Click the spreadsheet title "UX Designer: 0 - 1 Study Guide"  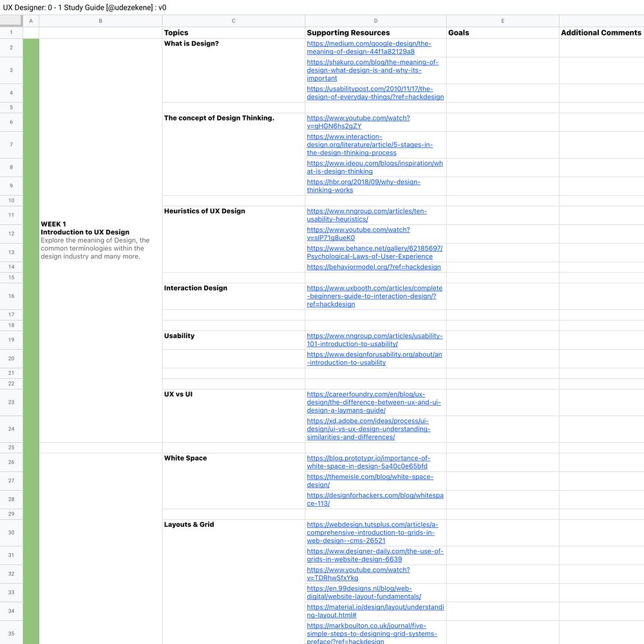click(x=84, y=7)
